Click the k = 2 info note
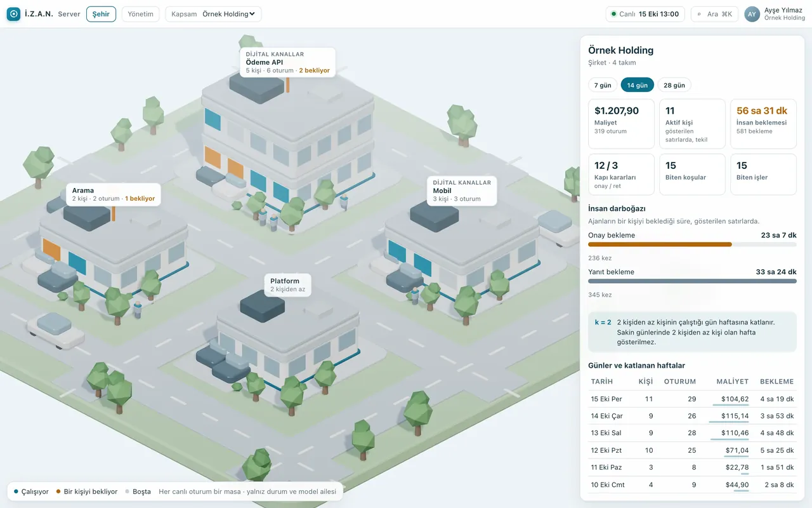 click(x=692, y=332)
